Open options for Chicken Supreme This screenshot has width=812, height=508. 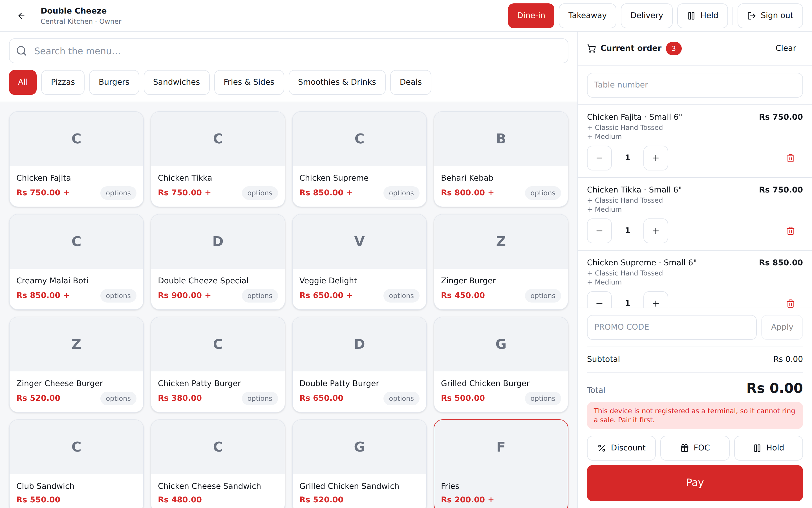[x=401, y=193]
